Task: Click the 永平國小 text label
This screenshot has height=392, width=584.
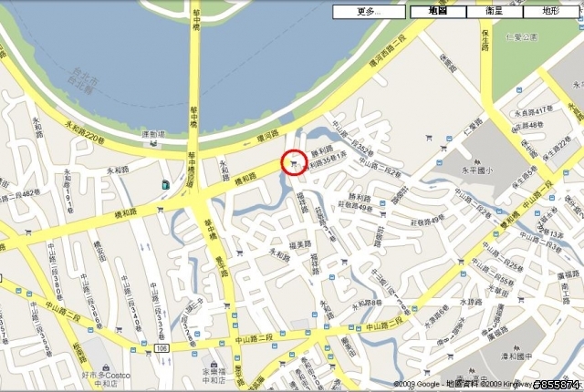Action: coord(477,170)
